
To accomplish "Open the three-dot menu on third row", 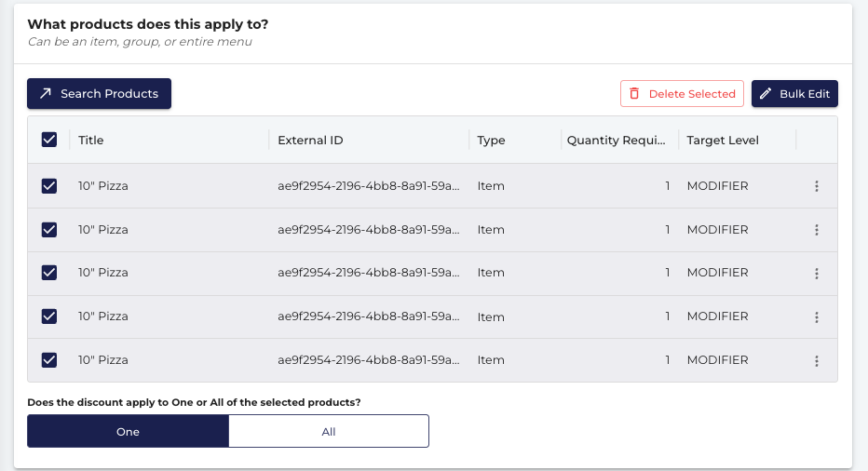I will click(x=817, y=273).
